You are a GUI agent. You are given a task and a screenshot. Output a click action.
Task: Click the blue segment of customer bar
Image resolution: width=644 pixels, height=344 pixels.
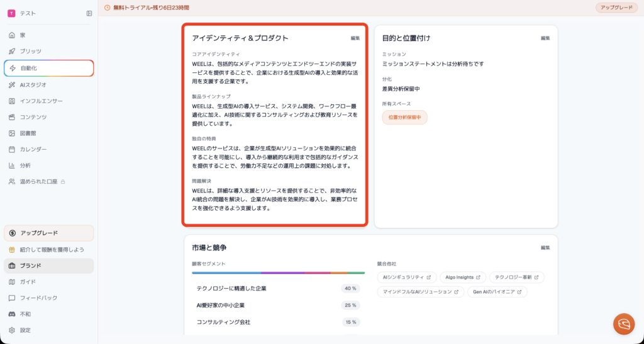pyautogui.click(x=226, y=272)
